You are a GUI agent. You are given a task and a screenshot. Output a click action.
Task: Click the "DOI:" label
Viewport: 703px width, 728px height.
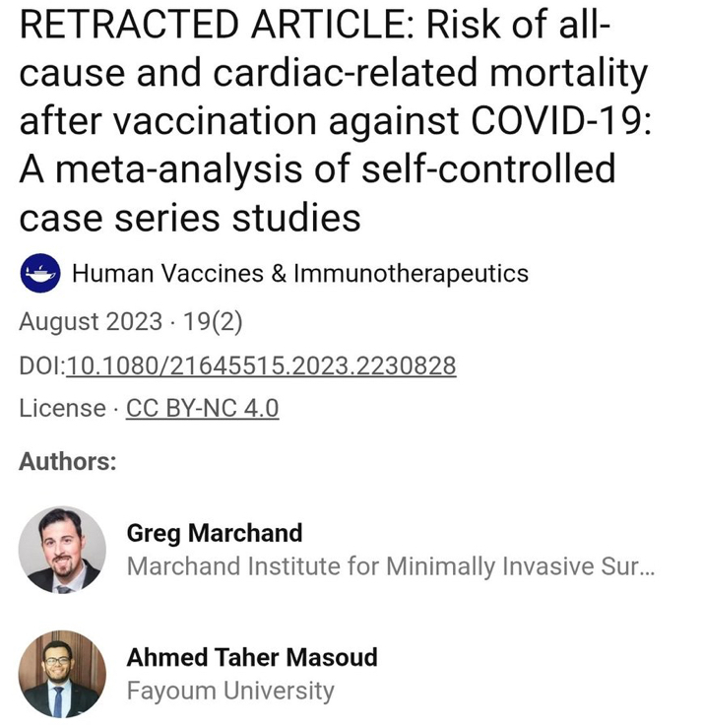point(41,366)
